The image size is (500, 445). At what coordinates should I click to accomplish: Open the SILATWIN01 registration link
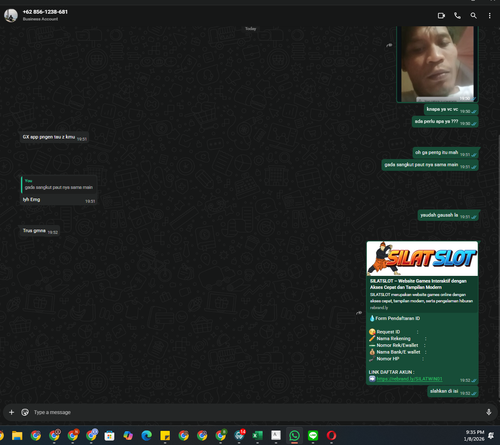[x=409, y=379]
